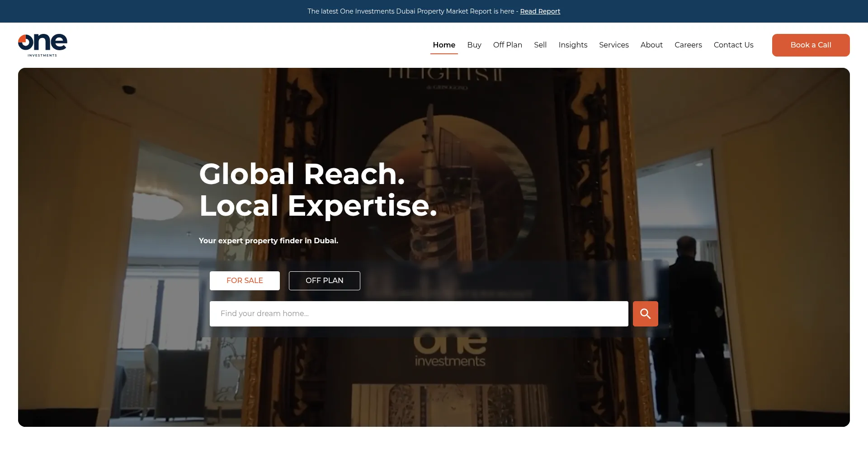Open the Read Report link
Screen dimensions: 868x449
(540, 11)
